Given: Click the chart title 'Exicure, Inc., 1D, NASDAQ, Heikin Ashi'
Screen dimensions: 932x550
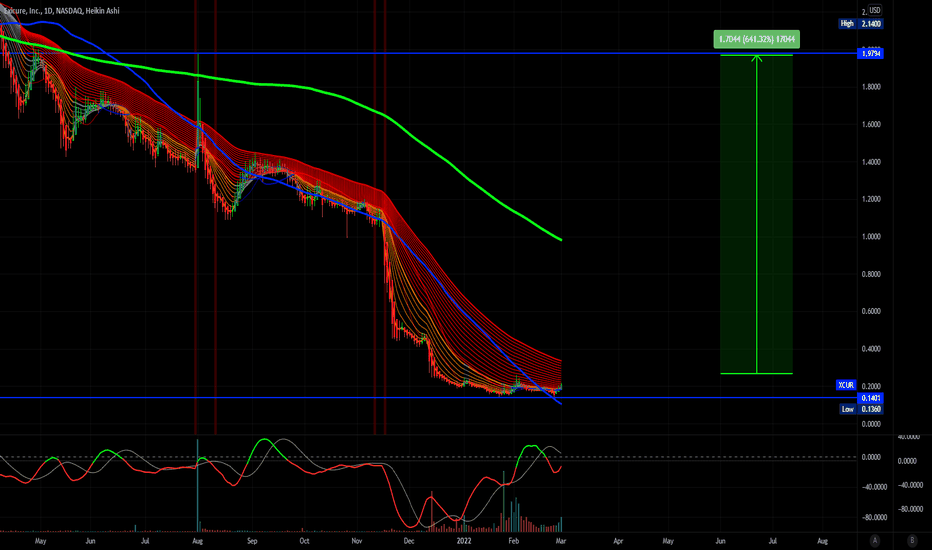Looking at the screenshot, I should 61,11.
